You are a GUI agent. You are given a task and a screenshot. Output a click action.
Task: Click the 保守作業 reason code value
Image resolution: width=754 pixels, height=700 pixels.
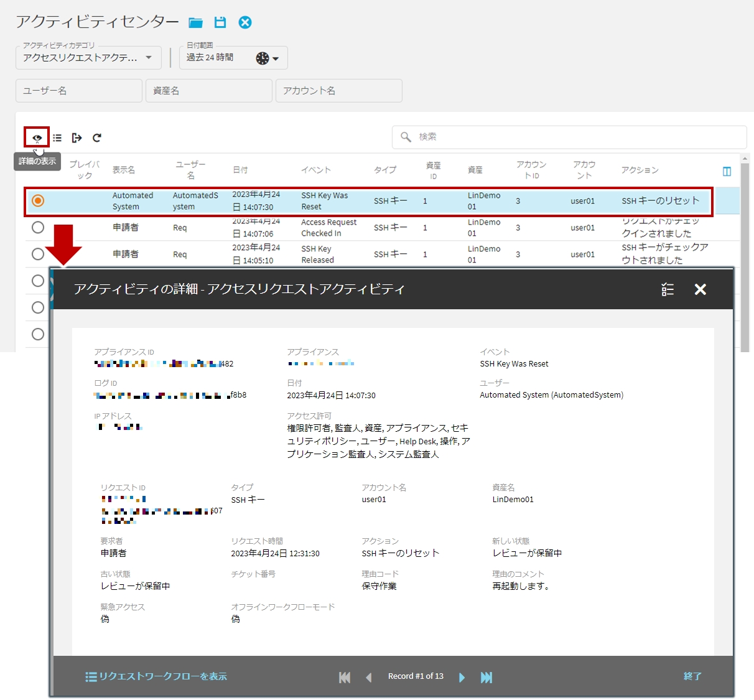[x=379, y=586]
